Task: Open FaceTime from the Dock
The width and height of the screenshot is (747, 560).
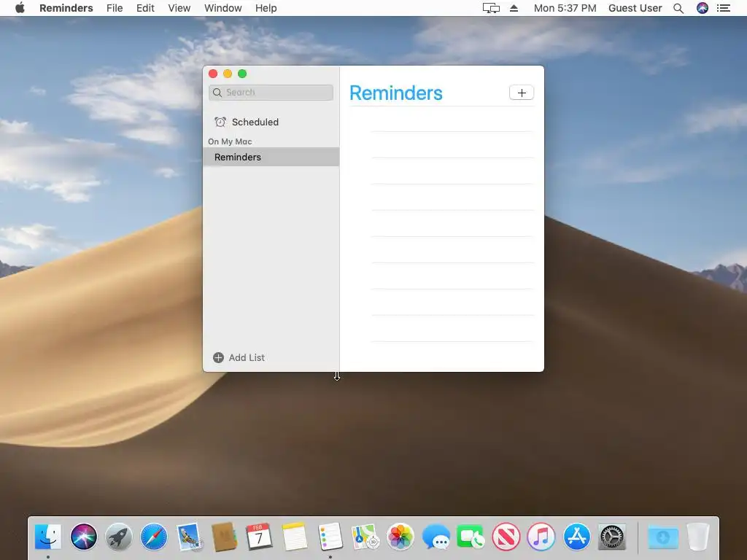Action: coord(471,537)
